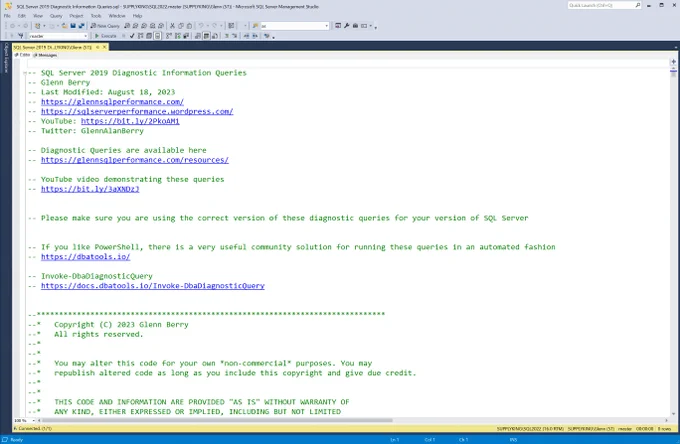
Task: Switch to the Messages tab
Action: point(46,55)
